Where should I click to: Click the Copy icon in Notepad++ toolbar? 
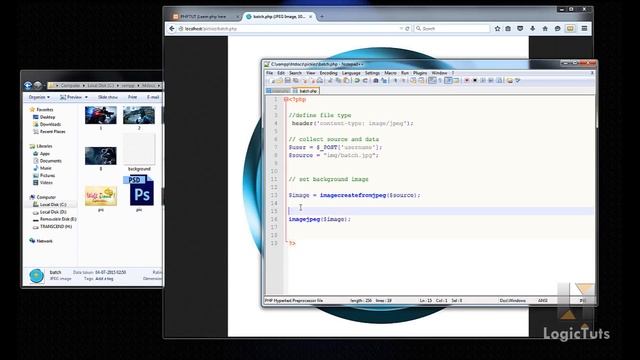coord(338,81)
